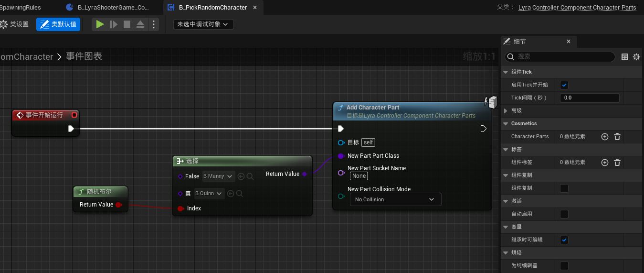This screenshot has width=644, height=273.
Task: Expand the 高级 section
Action: coord(507,110)
